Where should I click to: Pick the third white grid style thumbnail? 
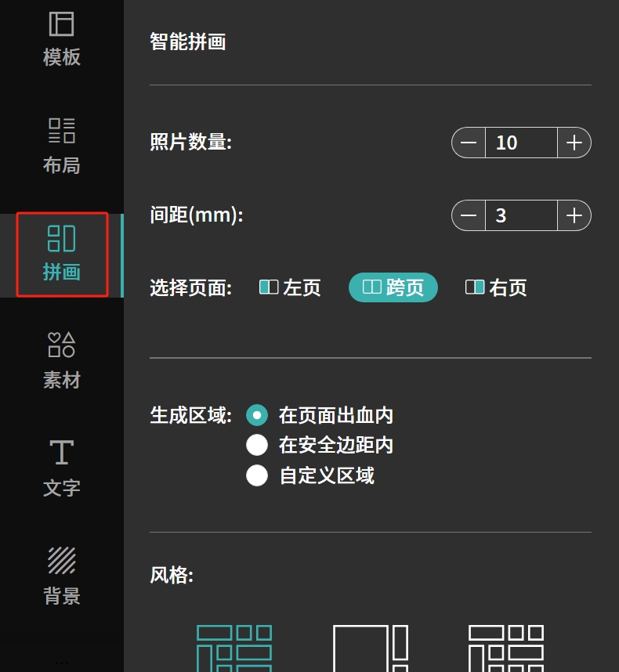pos(506,648)
